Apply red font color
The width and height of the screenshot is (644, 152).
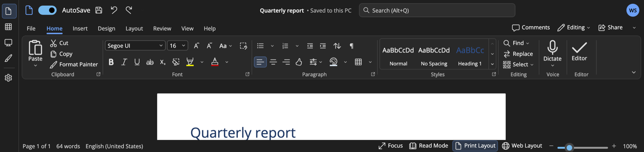215,62
